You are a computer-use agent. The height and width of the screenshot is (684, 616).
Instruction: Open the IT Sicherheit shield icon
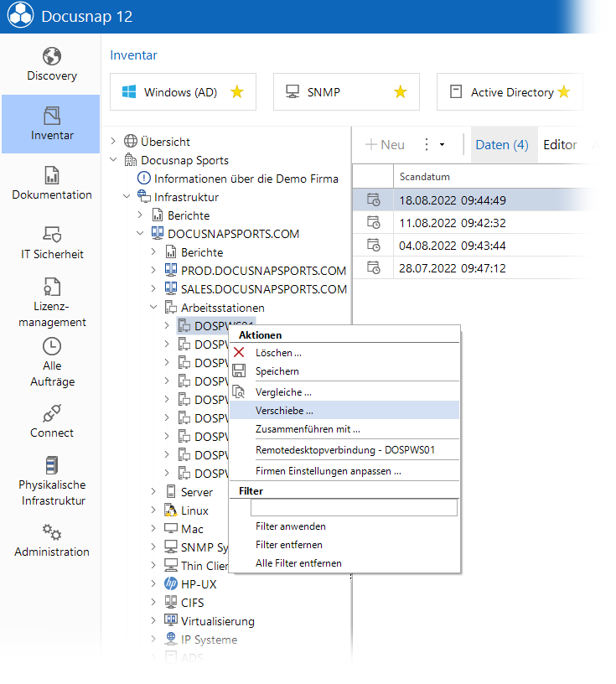click(51, 234)
